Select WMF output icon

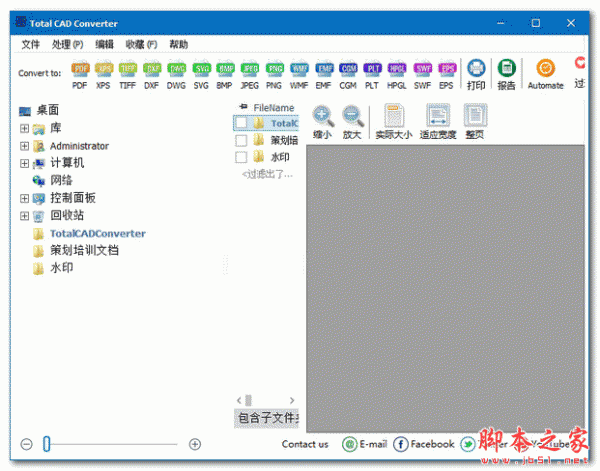click(299, 75)
